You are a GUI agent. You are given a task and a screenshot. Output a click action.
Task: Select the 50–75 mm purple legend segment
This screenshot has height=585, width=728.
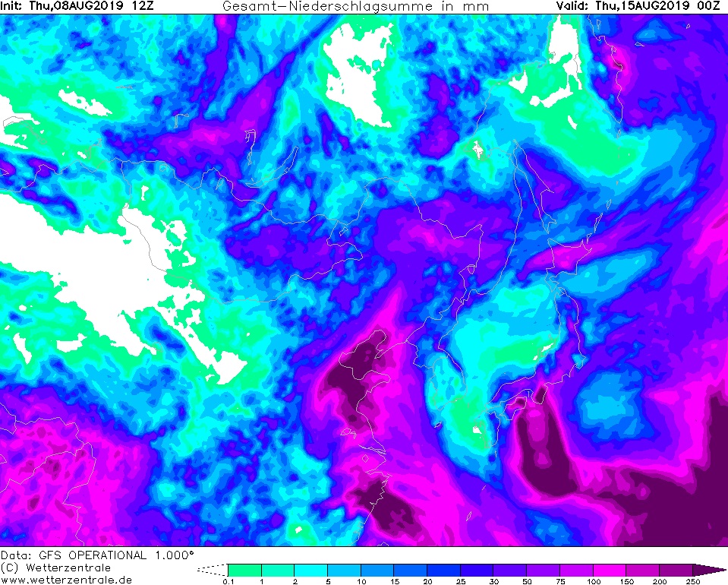click(544, 570)
